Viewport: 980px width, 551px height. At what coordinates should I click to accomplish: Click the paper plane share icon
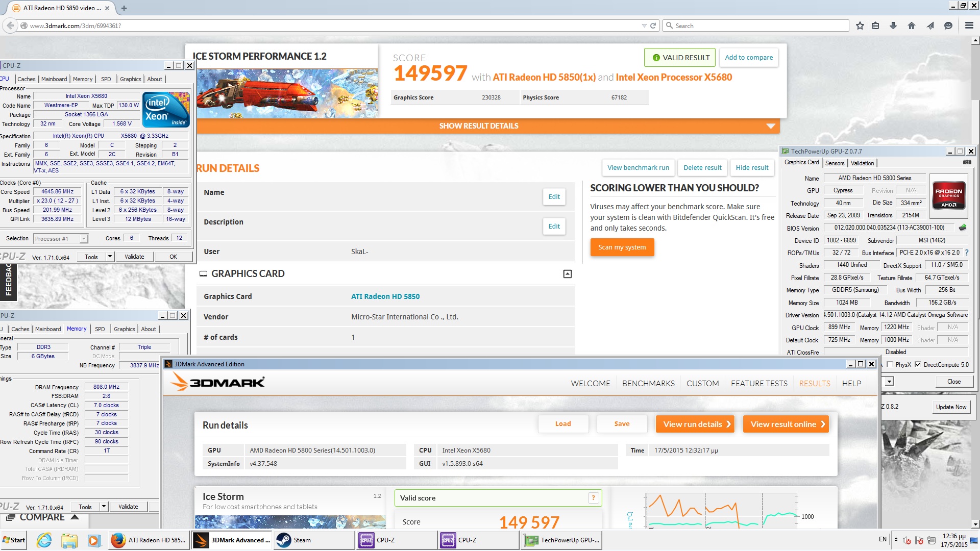click(930, 26)
